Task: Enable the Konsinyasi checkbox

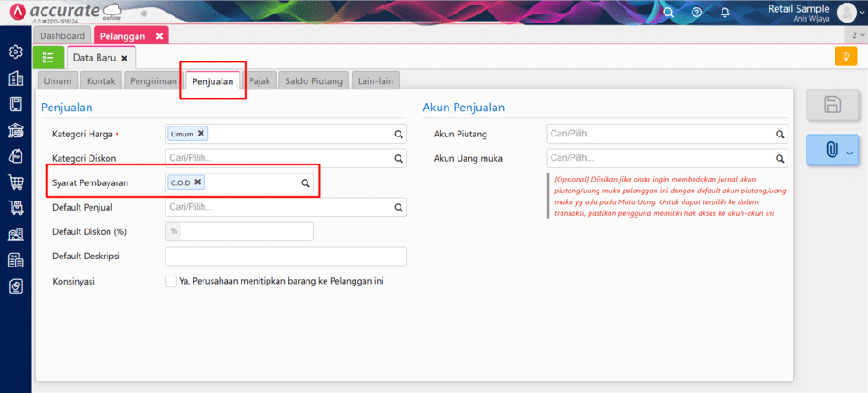Action: pos(171,281)
